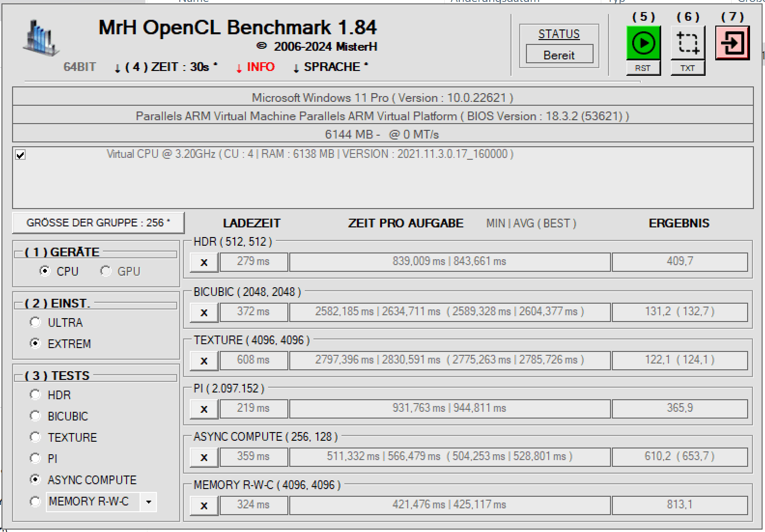
Task: Click the ZEIT PRO AUFGABE column header
Action: pyautogui.click(x=406, y=223)
